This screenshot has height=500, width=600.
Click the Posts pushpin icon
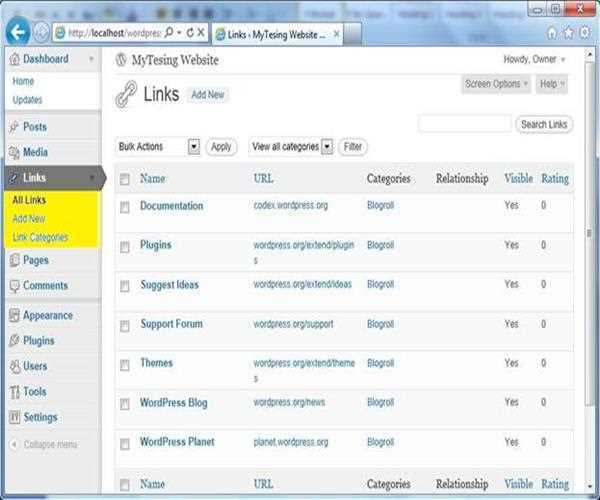[x=14, y=127]
